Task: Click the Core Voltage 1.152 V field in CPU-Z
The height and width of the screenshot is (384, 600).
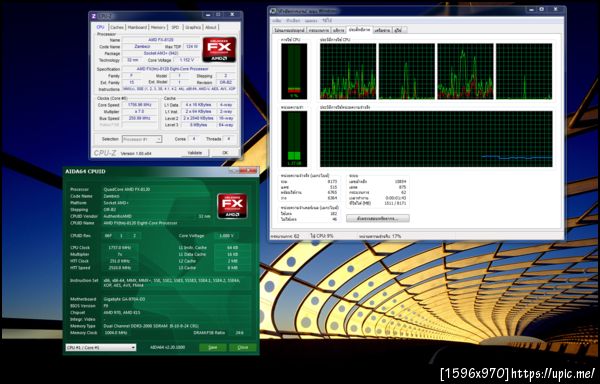Action: point(187,60)
